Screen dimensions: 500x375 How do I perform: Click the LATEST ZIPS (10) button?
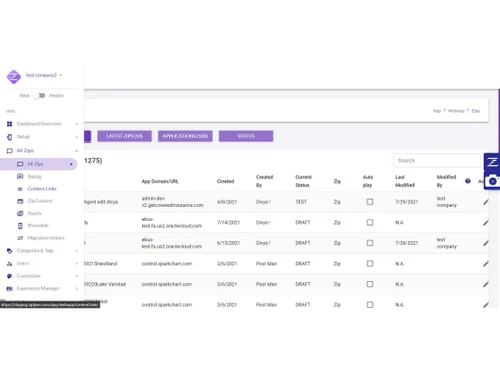tap(124, 136)
